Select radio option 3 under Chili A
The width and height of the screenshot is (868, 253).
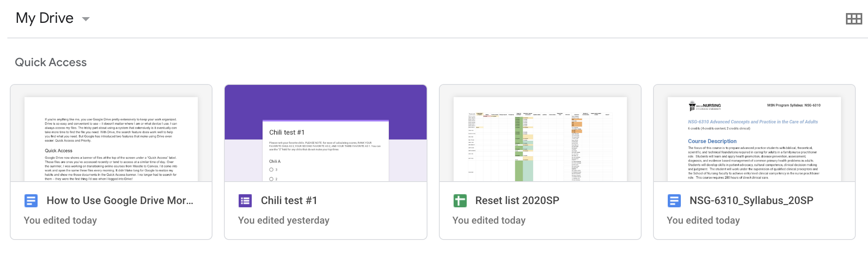pyautogui.click(x=271, y=170)
